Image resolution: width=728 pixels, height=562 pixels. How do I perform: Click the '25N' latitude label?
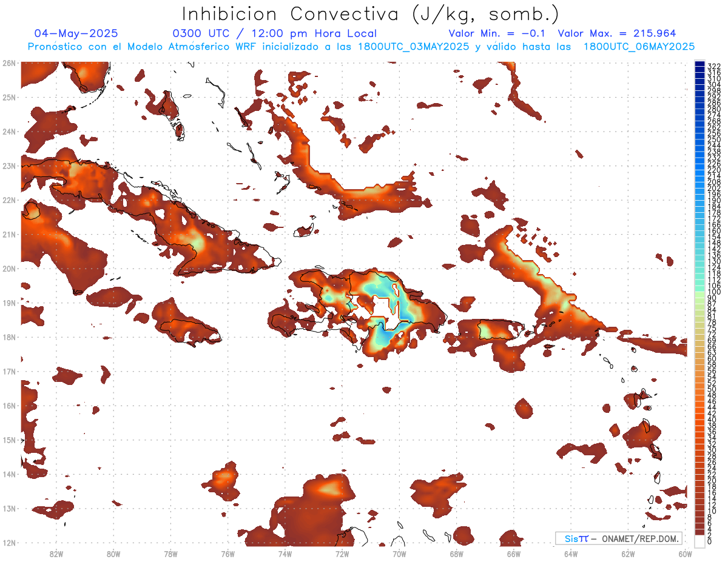[9, 97]
